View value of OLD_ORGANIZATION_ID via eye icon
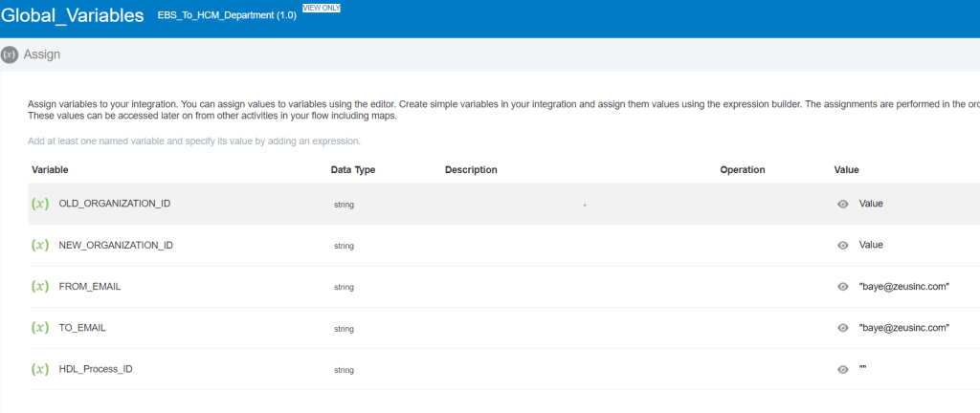The image size is (980, 413). pos(843,204)
